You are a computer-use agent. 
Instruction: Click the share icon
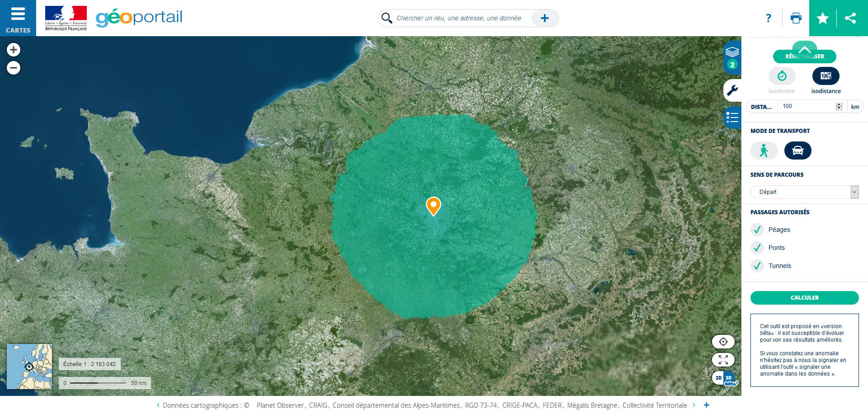[x=850, y=18]
